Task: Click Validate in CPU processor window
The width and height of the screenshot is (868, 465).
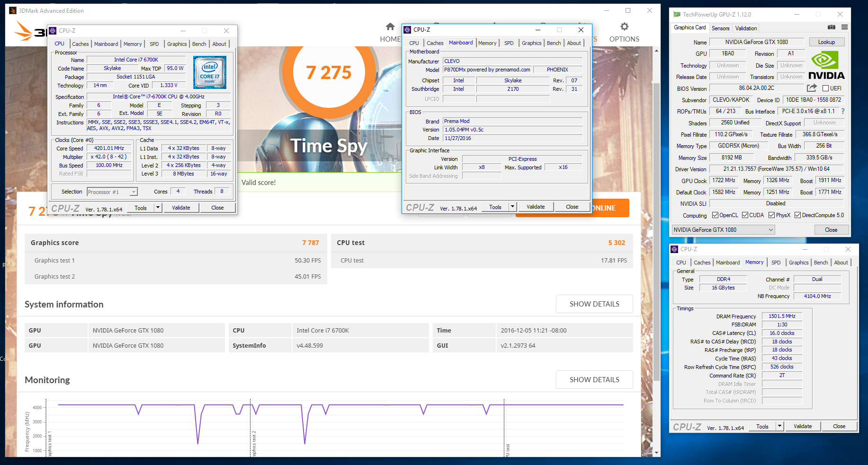Action: (x=181, y=208)
